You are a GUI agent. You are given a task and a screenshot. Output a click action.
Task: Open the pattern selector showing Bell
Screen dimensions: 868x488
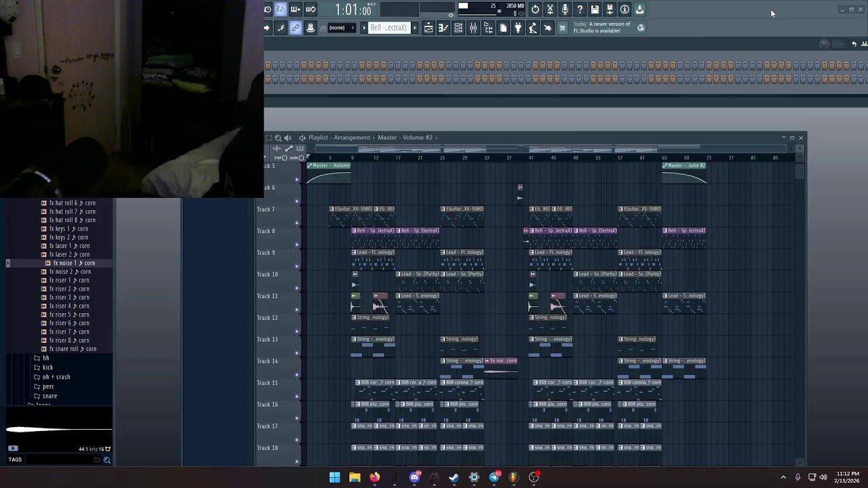(x=389, y=28)
